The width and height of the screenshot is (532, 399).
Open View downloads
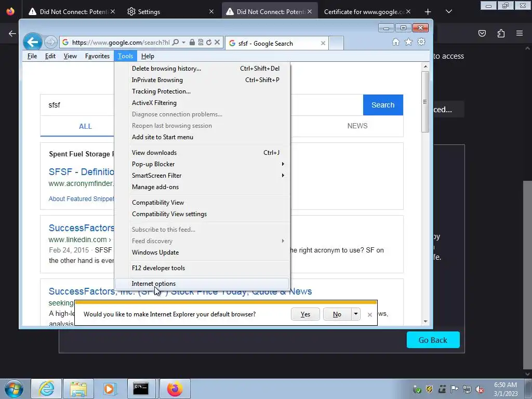coord(202,153)
